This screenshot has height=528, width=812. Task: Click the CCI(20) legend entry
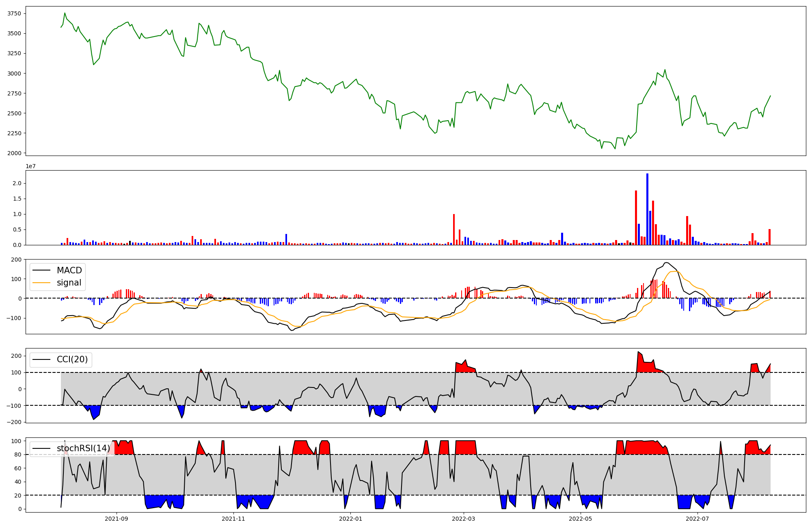point(72,359)
